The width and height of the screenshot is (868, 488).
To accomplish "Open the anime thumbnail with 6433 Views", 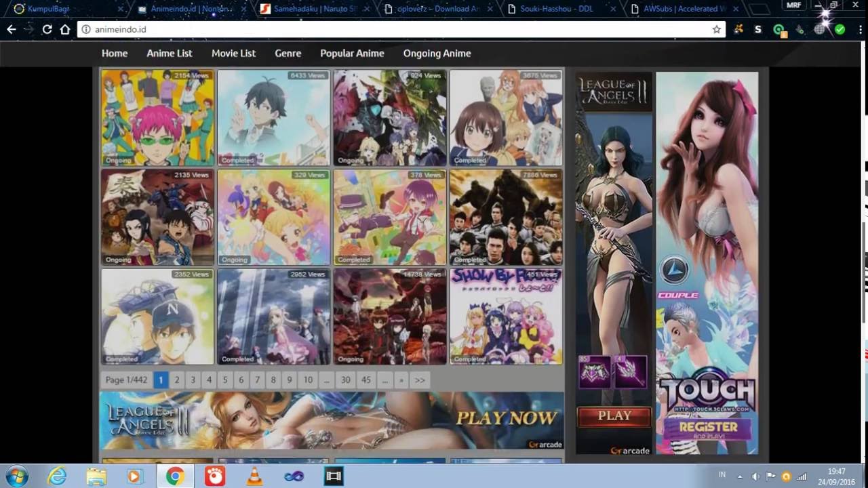I will pyautogui.click(x=273, y=118).
